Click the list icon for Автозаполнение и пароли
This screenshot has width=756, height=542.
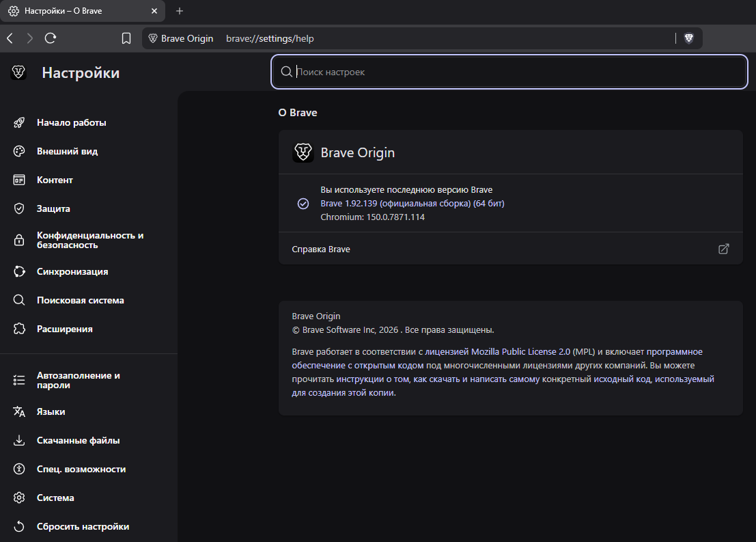(19, 380)
